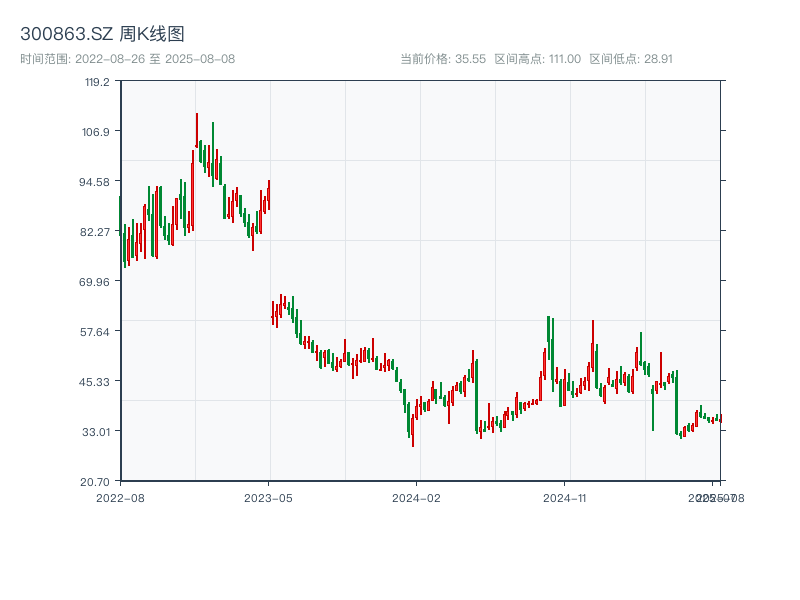Select the 69.96 y-axis price label

(95, 282)
